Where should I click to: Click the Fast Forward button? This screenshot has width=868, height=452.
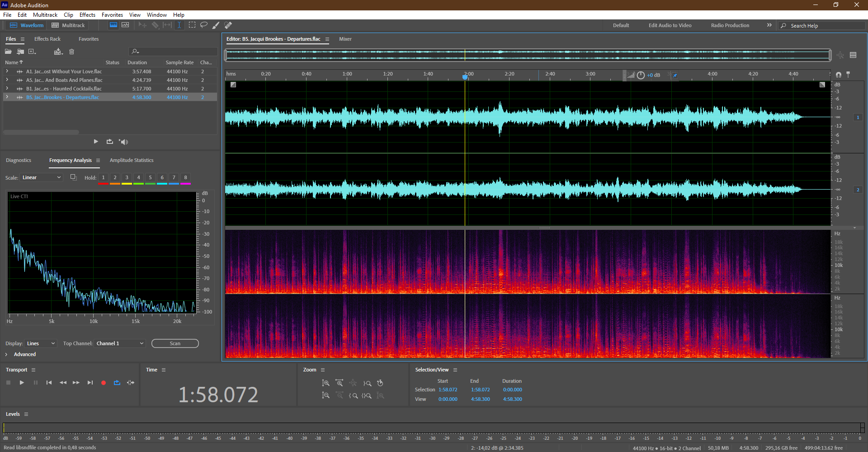coord(76,383)
